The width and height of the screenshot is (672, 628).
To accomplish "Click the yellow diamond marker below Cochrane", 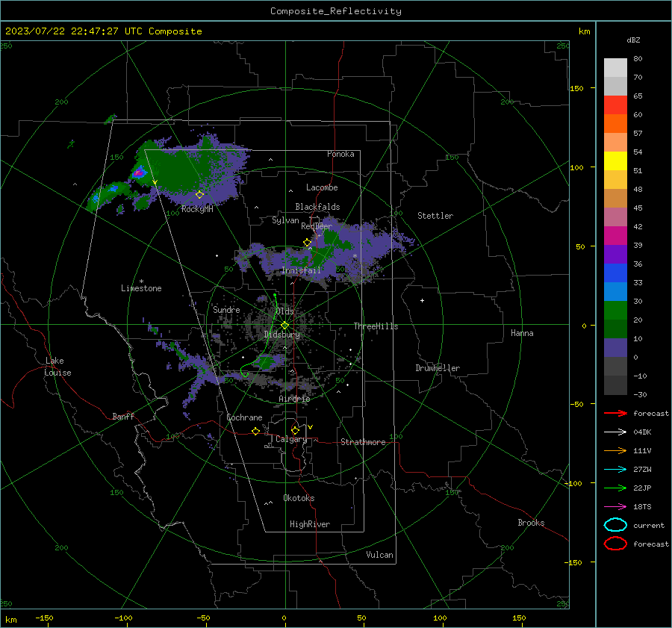I will (256, 431).
